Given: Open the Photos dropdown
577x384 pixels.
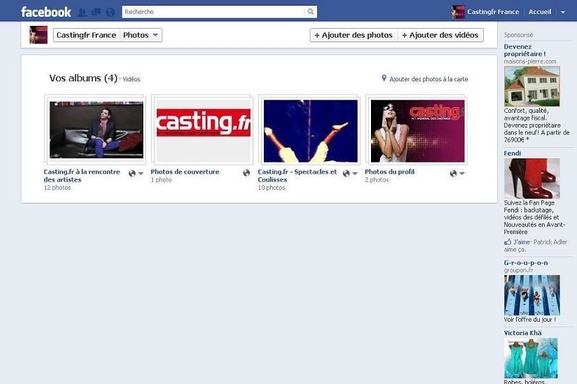Looking at the screenshot, I should coord(141,35).
